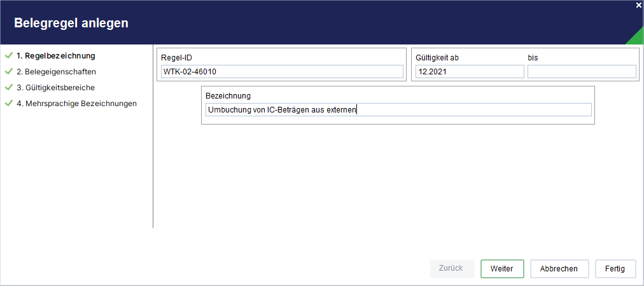The height and width of the screenshot is (286, 644).
Task: Click into the Regel-ID input field
Action: click(x=282, y=72)
